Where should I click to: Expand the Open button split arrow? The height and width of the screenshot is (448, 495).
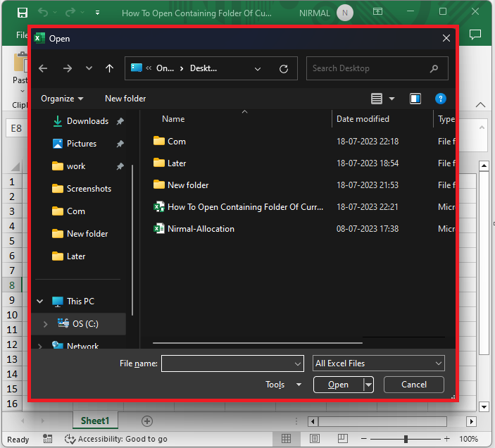pyautogui.click(x=368, y=385)
